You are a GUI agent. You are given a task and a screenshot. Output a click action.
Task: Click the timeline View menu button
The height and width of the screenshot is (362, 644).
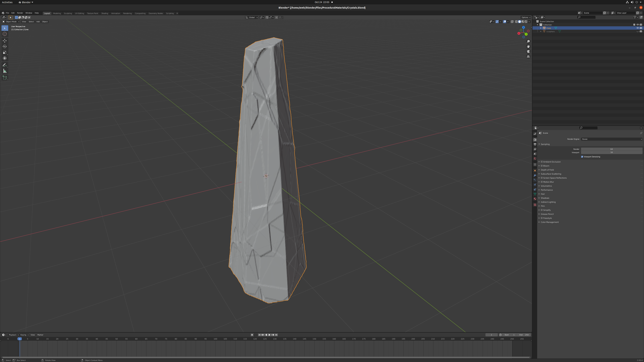pyautogui.click(x=33, y=335)
